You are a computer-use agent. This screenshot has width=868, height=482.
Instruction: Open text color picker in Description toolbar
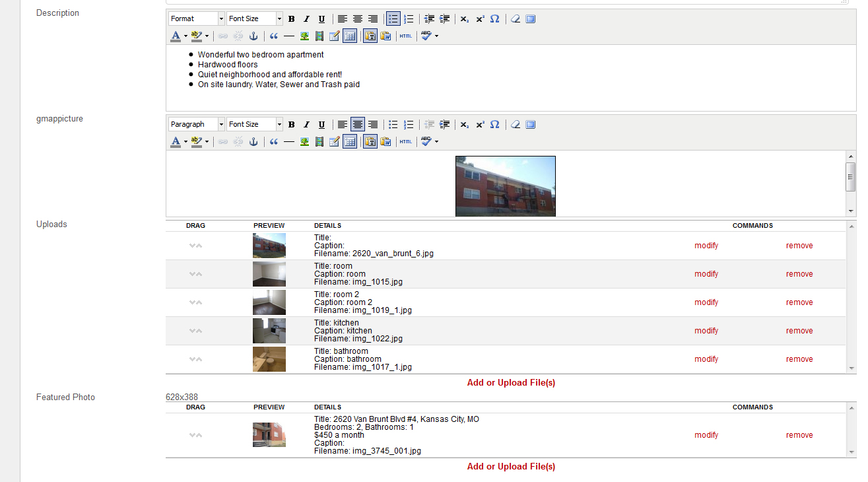[176, 36]
